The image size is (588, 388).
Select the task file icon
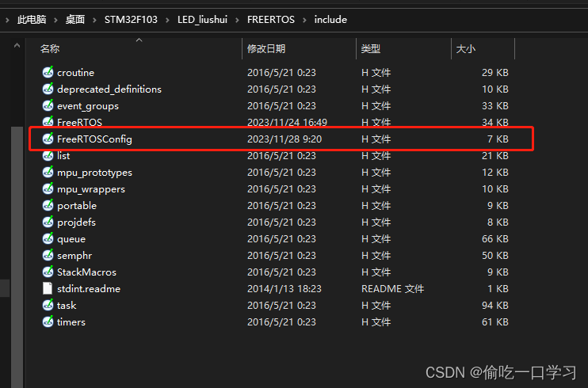point(48,305)
